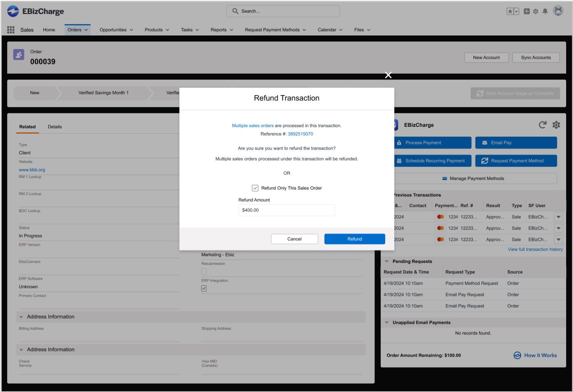Toggle the ERP Integration checkbox
Image resolution: width=573 pixels, height=392 pixels.
pos(204,288)
